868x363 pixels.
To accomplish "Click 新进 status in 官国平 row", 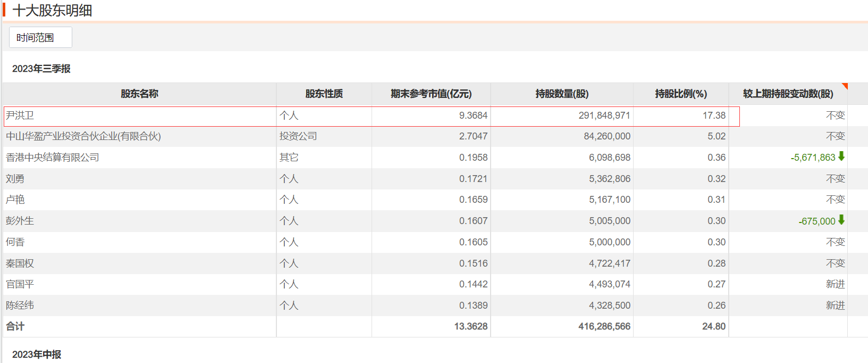I will click(x=836, y=284).
